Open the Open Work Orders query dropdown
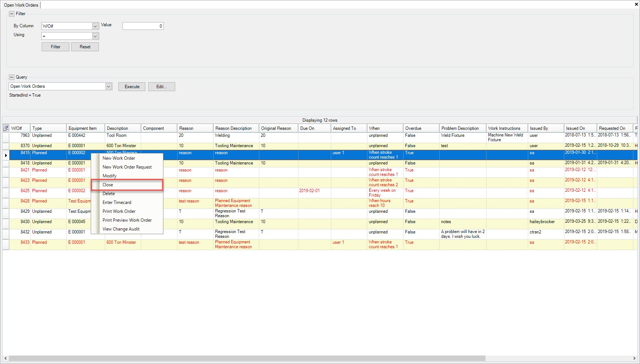 point(108,86)
